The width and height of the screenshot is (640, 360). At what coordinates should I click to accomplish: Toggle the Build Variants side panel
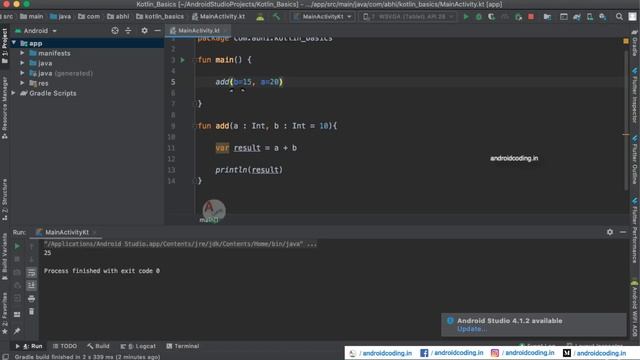pos(4,256)
